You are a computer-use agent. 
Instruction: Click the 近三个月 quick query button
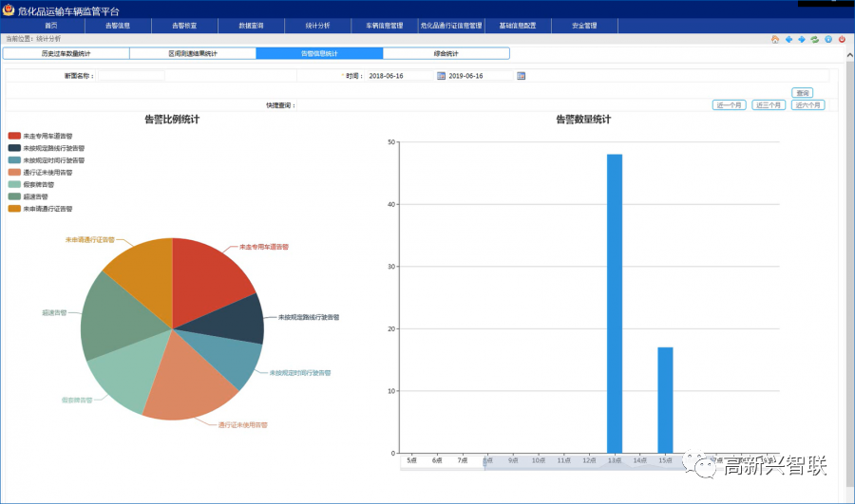[x=769, y=105]
